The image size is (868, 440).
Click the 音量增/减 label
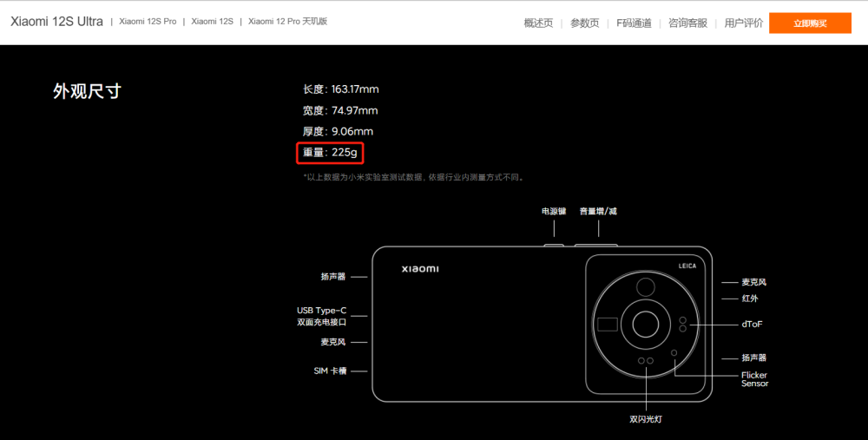[x=598, y=211]
